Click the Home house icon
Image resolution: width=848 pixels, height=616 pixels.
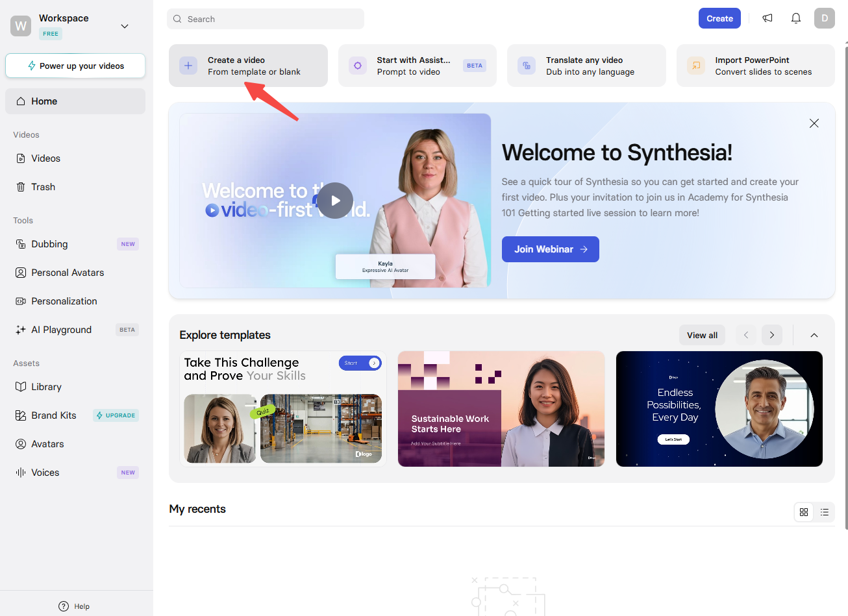click(21, 101)
